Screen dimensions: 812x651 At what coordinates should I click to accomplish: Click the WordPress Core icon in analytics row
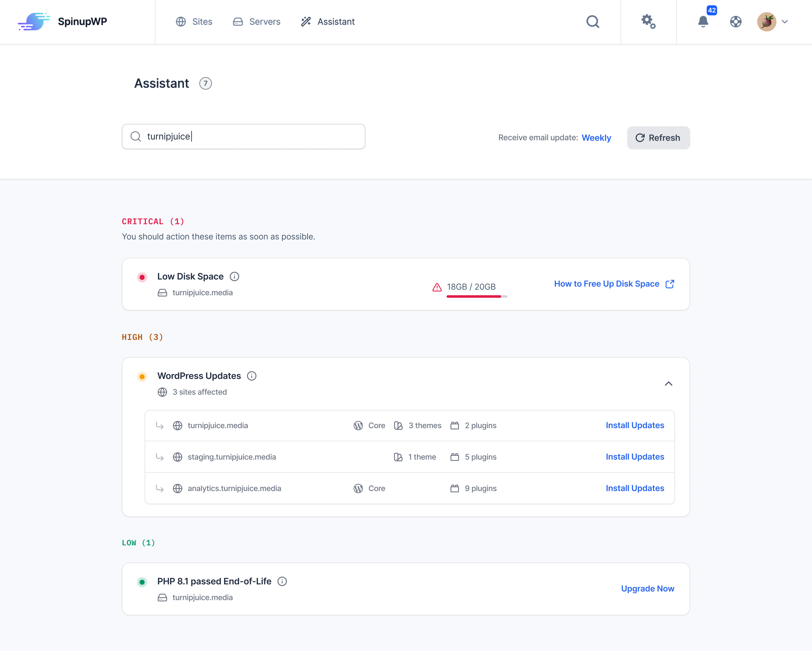[358, 489]
